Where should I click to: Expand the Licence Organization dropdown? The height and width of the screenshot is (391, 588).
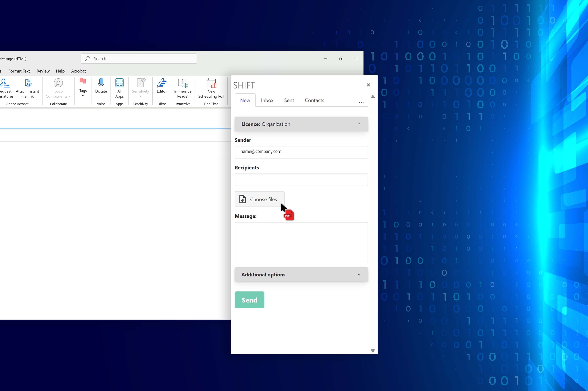tap(359, 124)
